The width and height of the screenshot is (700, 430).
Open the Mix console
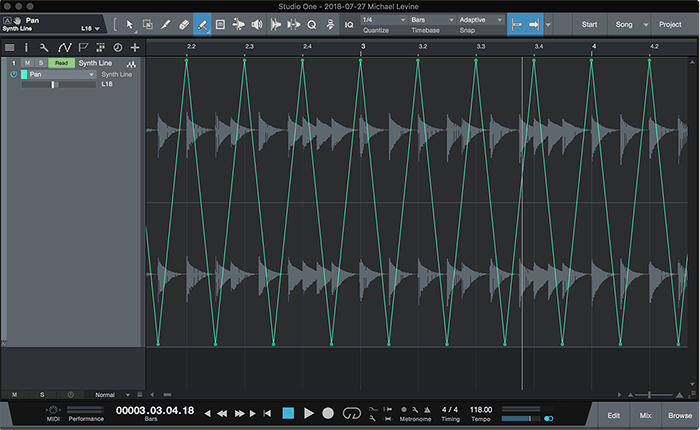tap(646, 415)
